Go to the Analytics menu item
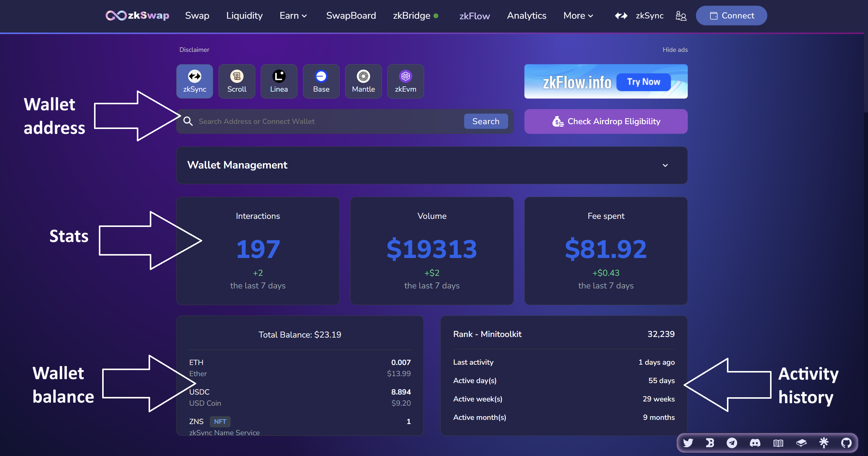 [526, 15]
